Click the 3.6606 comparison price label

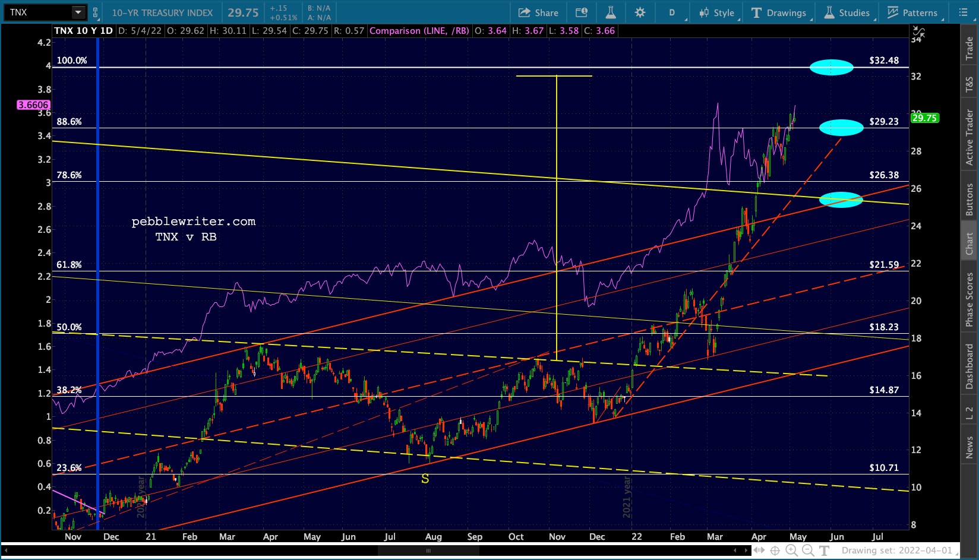coord(33,105)
